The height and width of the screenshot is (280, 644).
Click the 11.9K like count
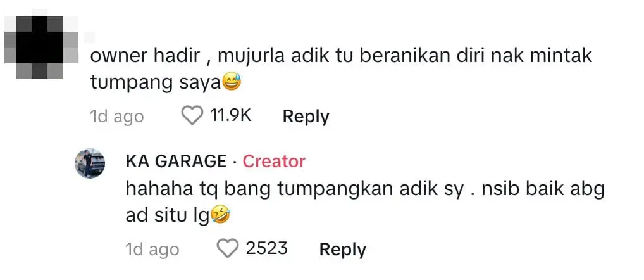tap(230, 116)
